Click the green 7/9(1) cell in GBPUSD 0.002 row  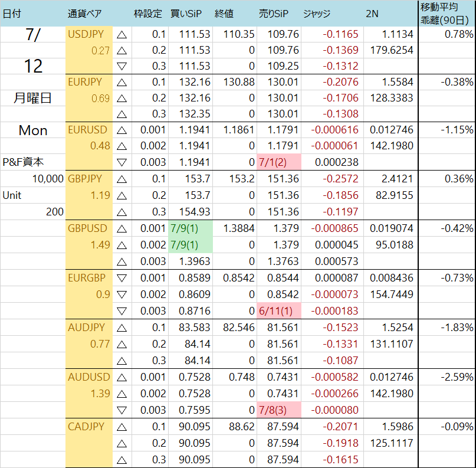coord(191,245)
